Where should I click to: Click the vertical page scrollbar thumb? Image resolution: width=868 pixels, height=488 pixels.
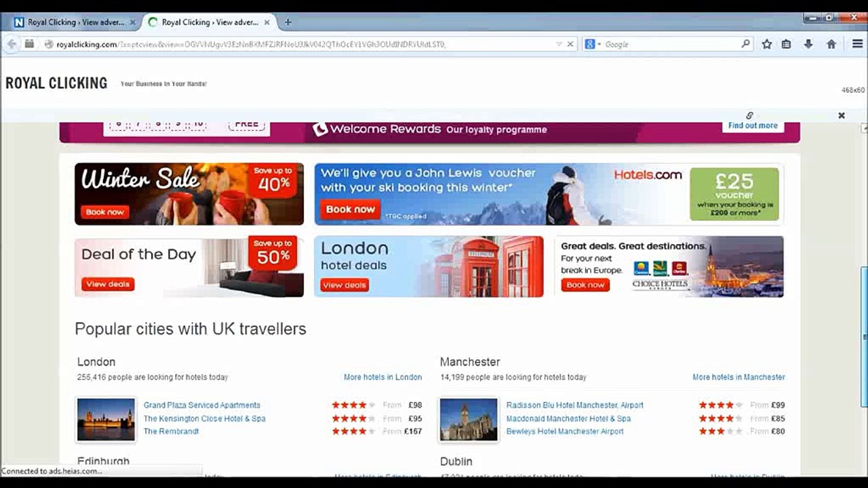tap(864, 337)
